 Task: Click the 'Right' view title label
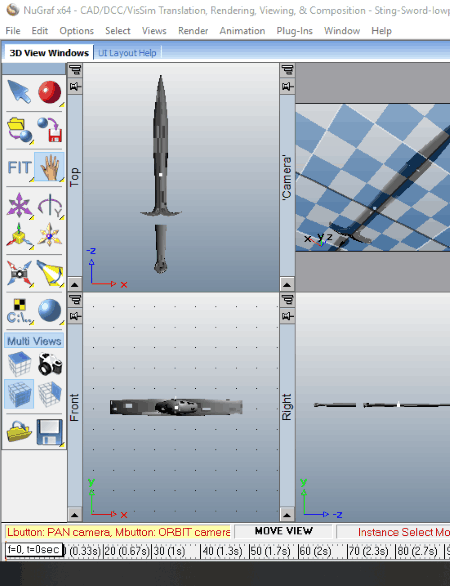pos(287,407)
